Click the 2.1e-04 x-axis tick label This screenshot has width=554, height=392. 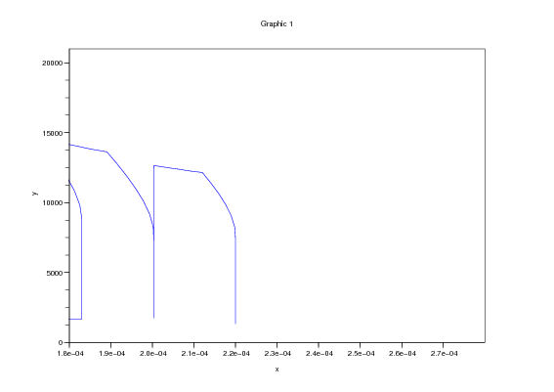(194, 354)
